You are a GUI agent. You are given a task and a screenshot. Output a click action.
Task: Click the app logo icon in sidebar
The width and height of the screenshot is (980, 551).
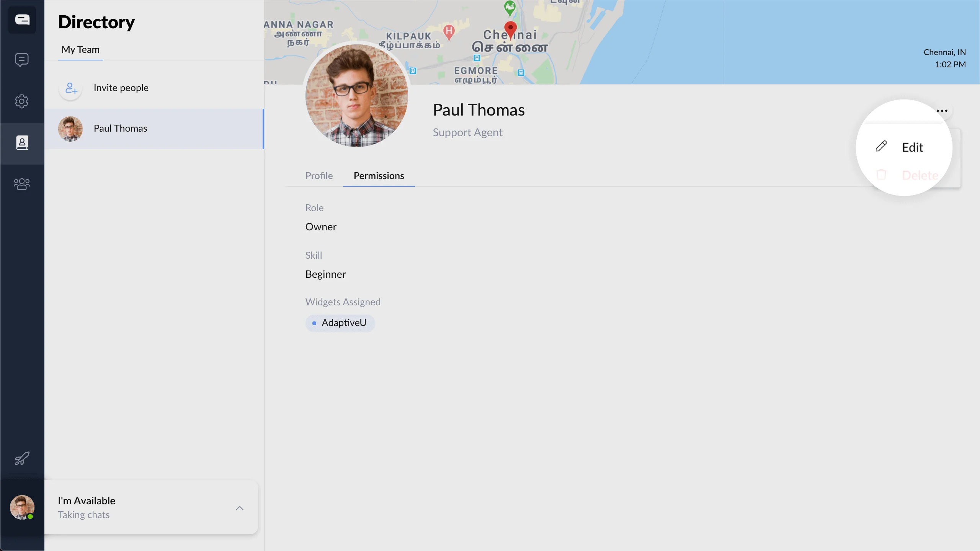click(22, 20)
